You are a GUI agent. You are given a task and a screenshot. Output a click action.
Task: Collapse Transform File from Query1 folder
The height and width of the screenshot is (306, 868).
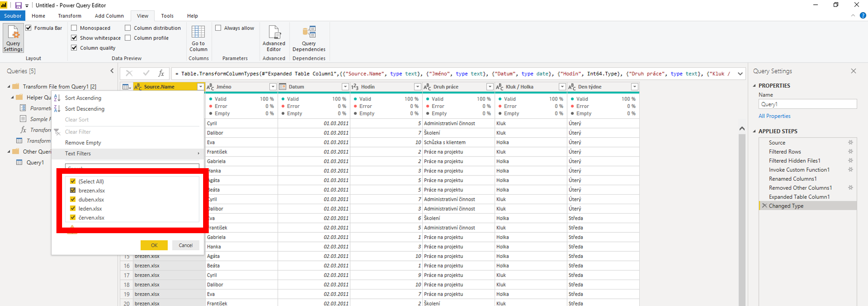coord(9,87)
